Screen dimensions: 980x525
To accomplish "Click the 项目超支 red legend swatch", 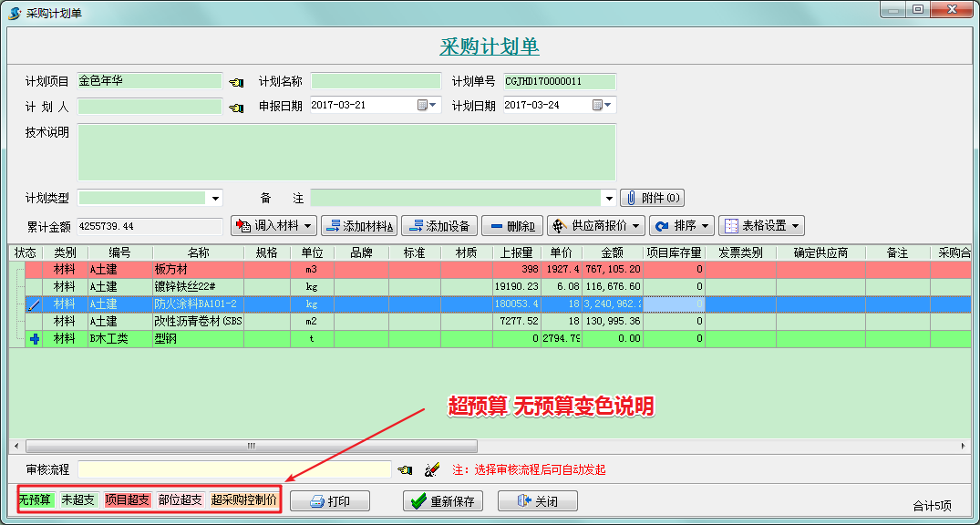I will coord(128,500).
